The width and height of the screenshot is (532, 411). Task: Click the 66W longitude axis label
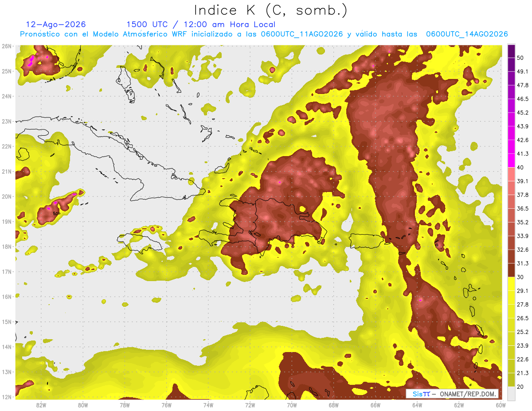pos(376,405)
